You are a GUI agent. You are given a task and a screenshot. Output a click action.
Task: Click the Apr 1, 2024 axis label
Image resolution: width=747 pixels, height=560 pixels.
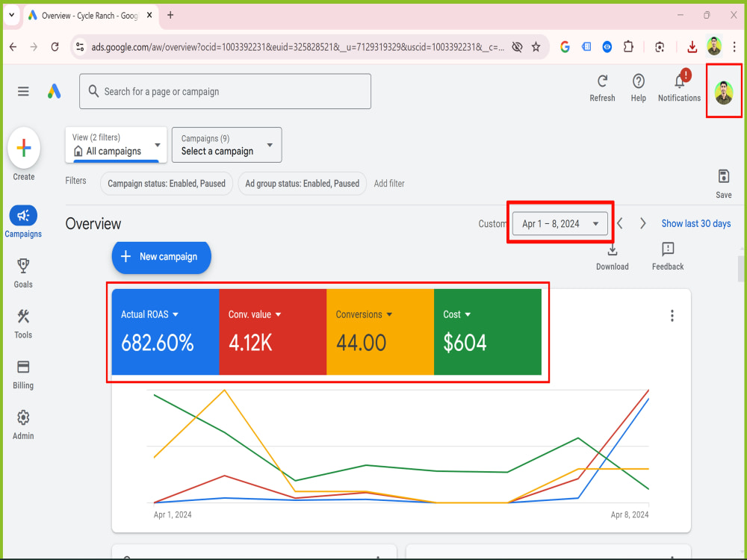click(x=173, y=514)
